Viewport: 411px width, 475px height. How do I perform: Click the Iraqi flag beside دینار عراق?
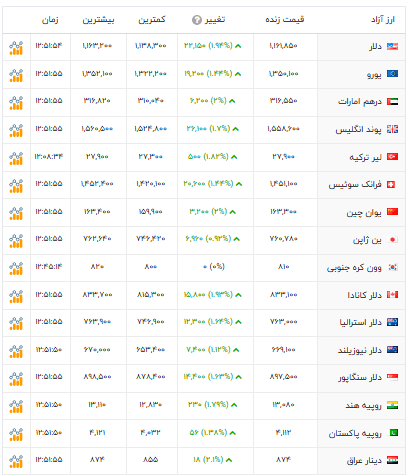[392, 460]
